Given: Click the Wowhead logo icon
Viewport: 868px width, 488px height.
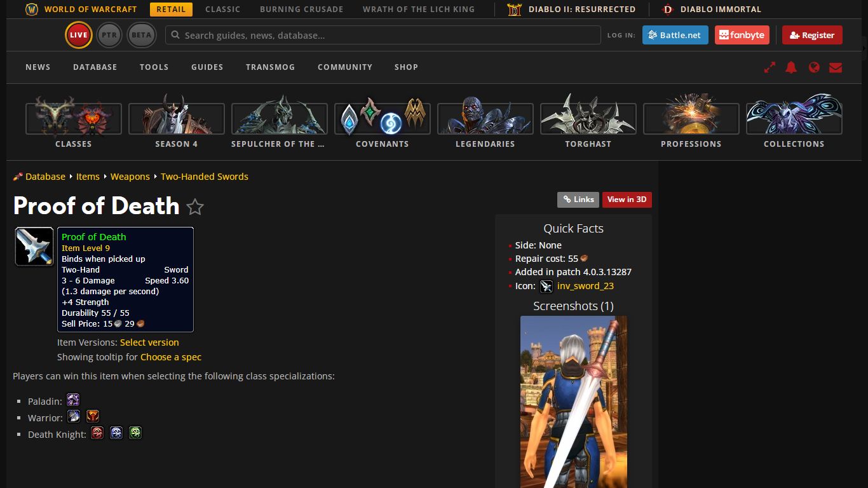Looking at the screenshot, I should tap(31, 9).
